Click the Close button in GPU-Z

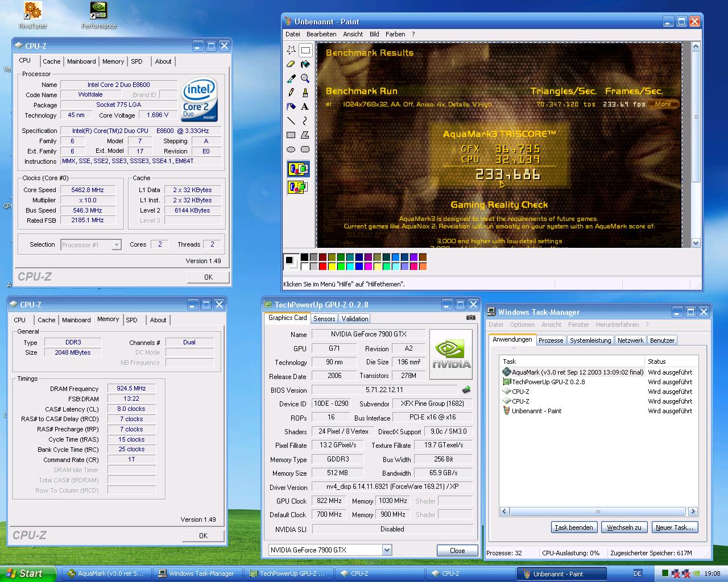tap(457, 550)
